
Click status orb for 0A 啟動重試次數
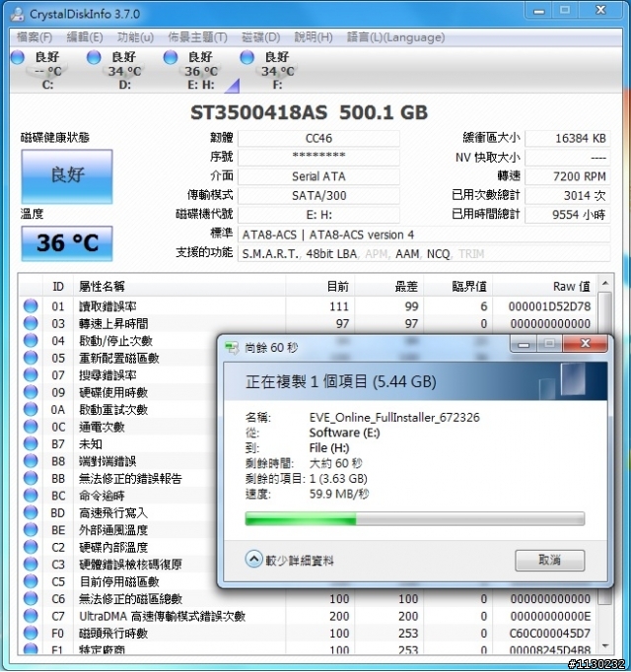31,409
